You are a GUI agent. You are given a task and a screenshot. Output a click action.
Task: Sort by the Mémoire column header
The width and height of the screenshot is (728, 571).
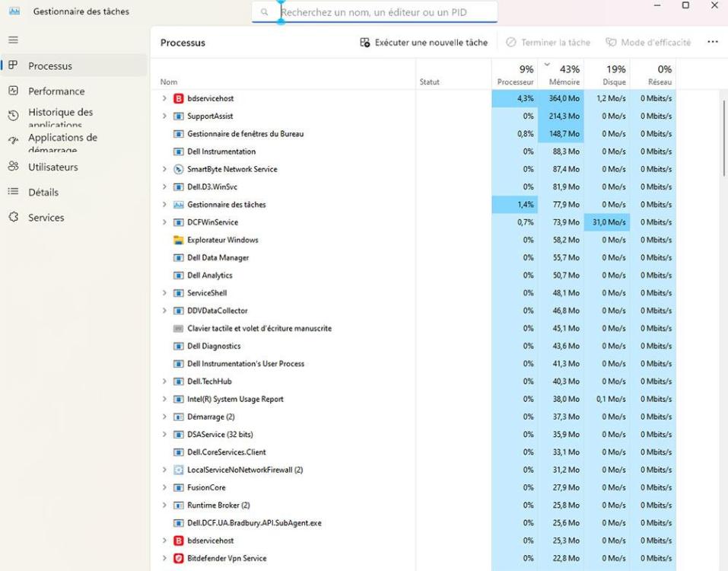pos(564,75)
